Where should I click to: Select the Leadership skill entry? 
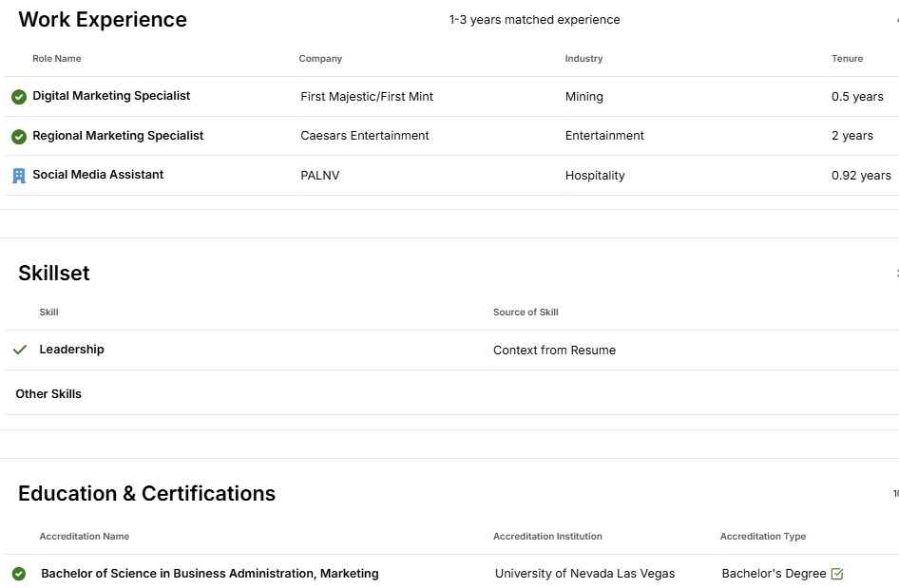[x=71, y=349]
